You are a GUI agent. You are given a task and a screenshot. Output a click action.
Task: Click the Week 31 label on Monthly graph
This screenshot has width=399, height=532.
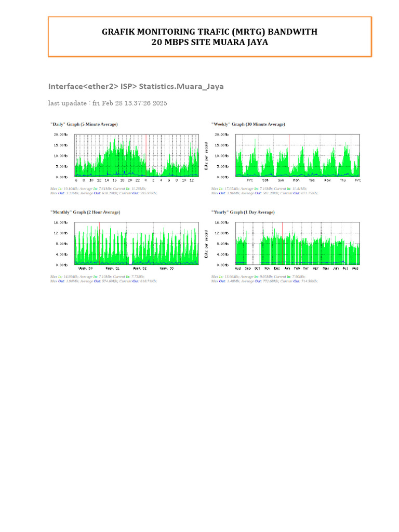112,269
